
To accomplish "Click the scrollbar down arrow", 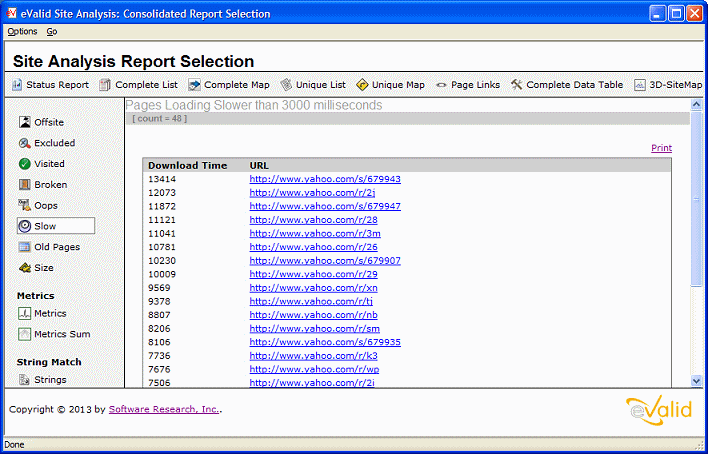I will coord(696,381).
